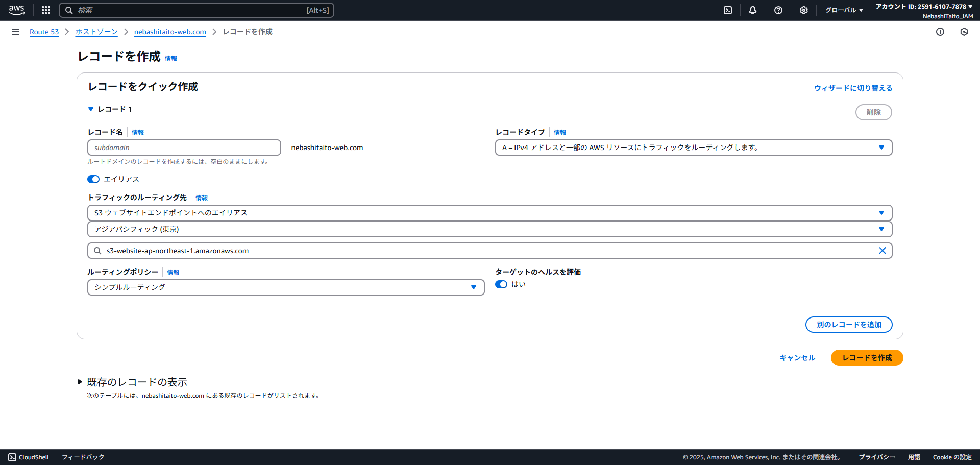Open 用語 footer link
Viewport: 980px width, 465px height.
[x=914, y=457]
